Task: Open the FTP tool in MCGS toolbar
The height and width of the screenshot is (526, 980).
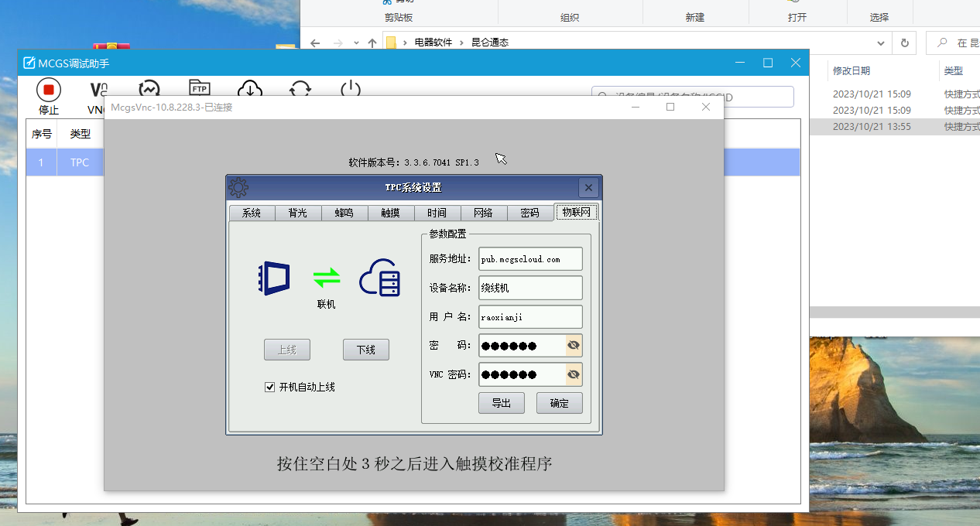Action: (200, 88)
